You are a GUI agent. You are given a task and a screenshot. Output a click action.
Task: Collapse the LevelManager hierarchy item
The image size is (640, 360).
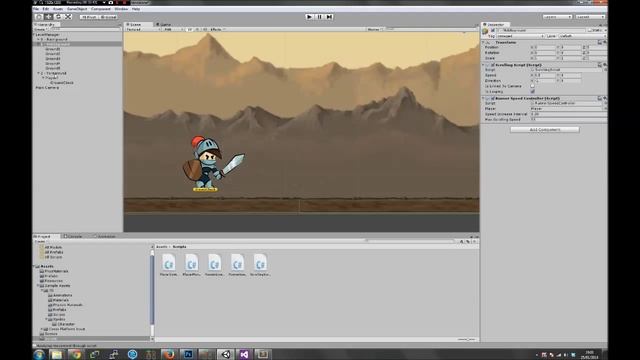coord(34,35)
